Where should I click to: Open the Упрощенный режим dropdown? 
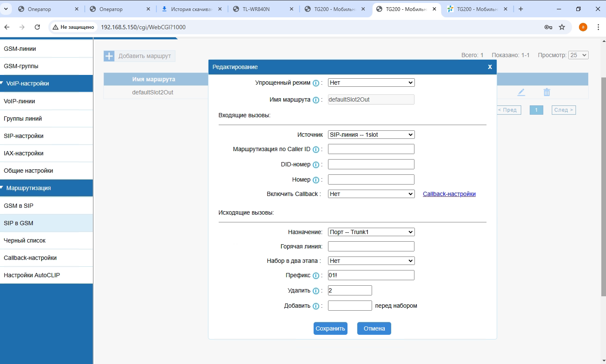[371, 83]
